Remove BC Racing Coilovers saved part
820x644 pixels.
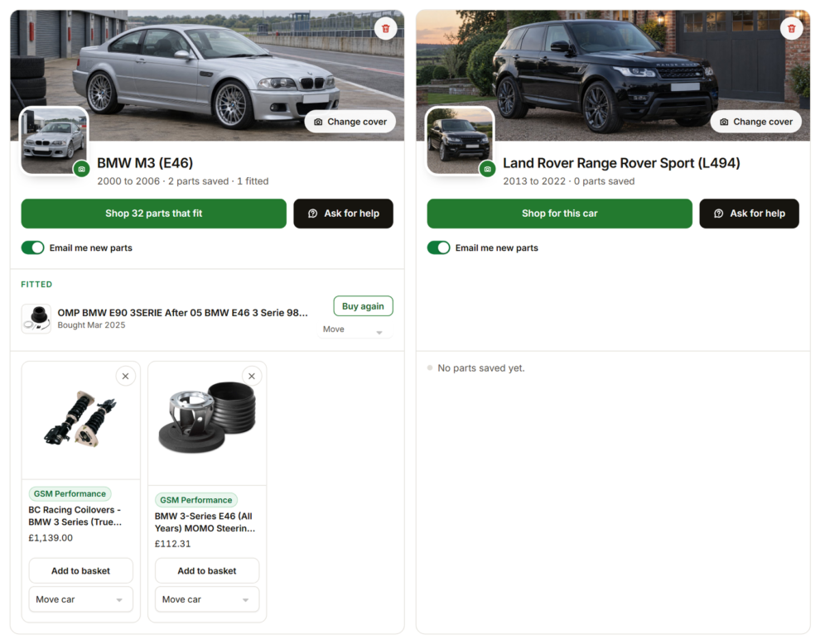tap(126, 376)
